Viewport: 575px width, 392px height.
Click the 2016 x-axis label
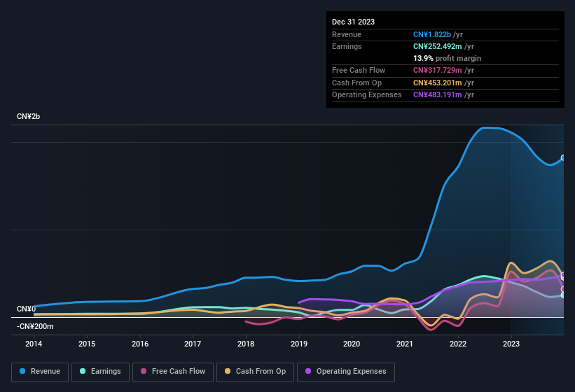[x=140, y=344]
